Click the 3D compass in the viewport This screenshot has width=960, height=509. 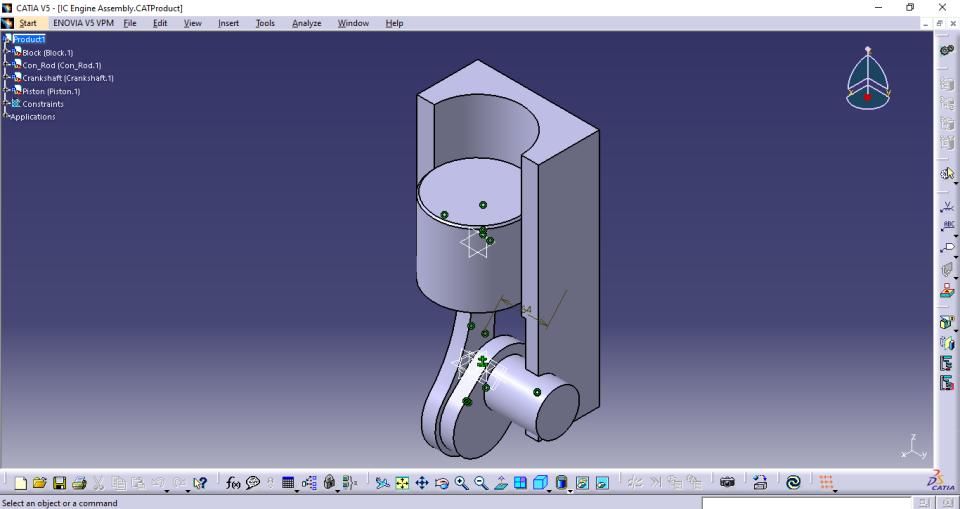tap(867, 78)
